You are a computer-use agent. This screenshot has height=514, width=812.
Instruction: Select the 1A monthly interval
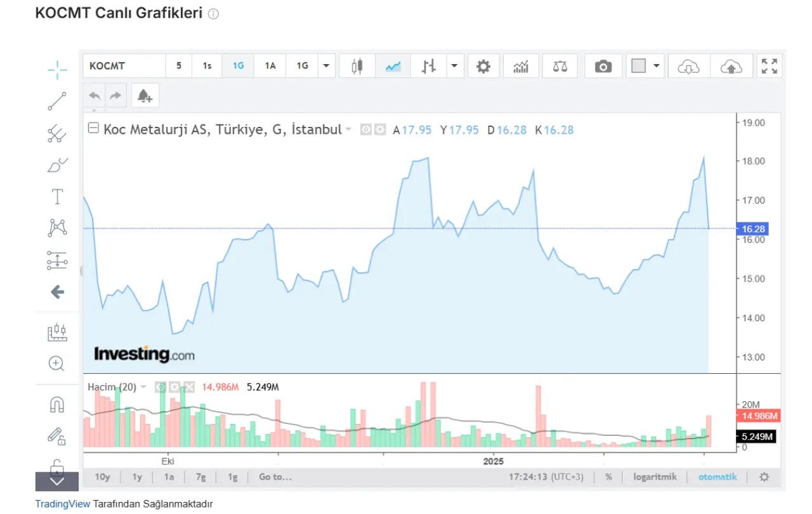point(270,66)
